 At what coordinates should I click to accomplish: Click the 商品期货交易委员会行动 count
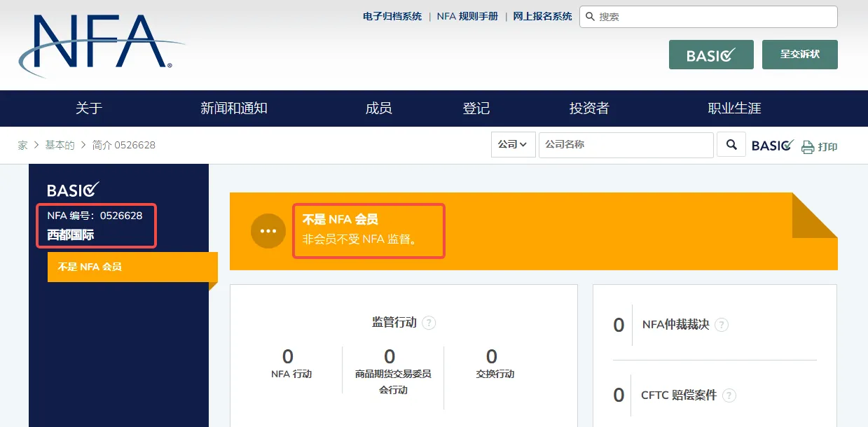click(x=390, y=356)
